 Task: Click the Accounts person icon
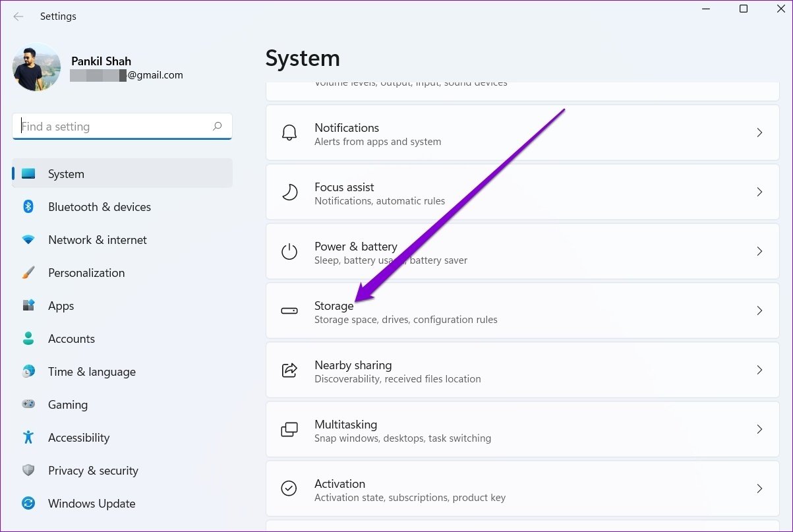click(28, 339)
